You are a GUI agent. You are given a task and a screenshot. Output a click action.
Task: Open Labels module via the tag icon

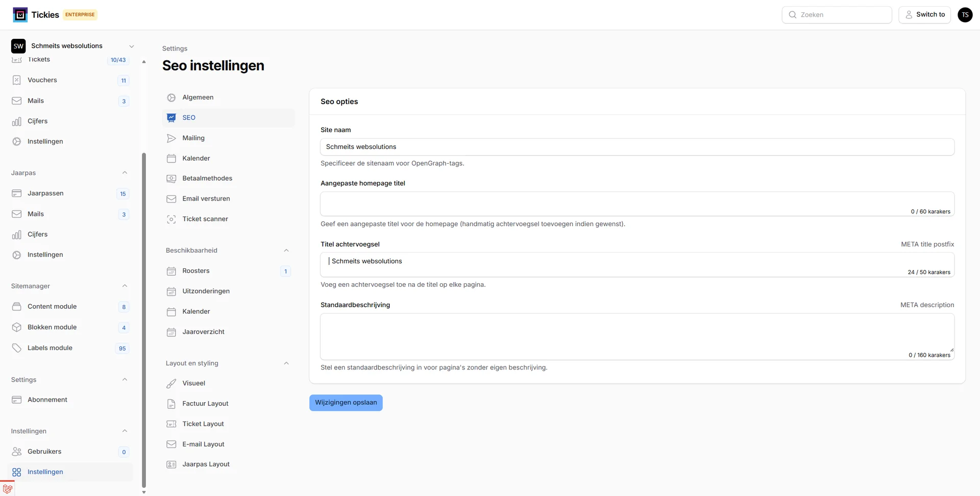coord(17,348)
